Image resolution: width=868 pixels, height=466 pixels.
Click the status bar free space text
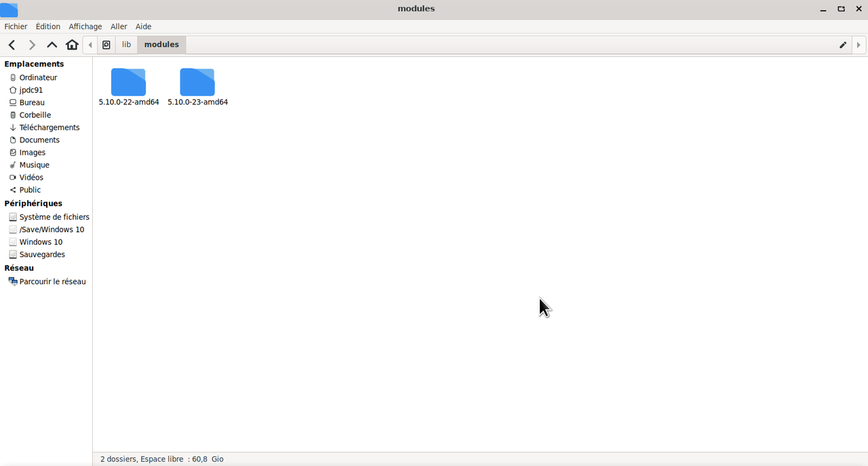point(162,459)
